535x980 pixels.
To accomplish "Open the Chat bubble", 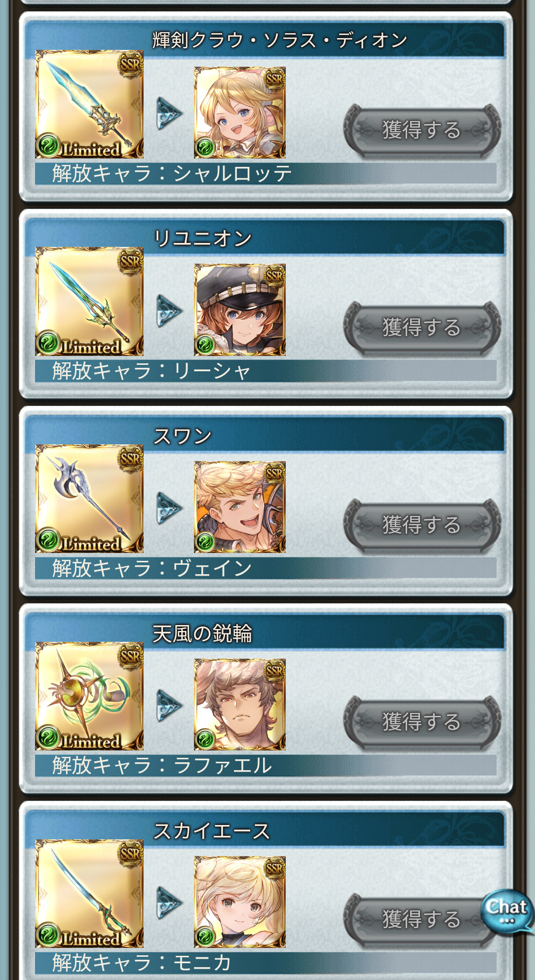I will (x=507, y=911).
